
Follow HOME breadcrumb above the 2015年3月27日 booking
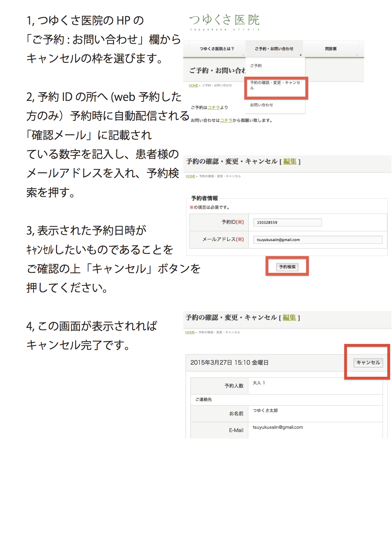(x=190, y=332)
